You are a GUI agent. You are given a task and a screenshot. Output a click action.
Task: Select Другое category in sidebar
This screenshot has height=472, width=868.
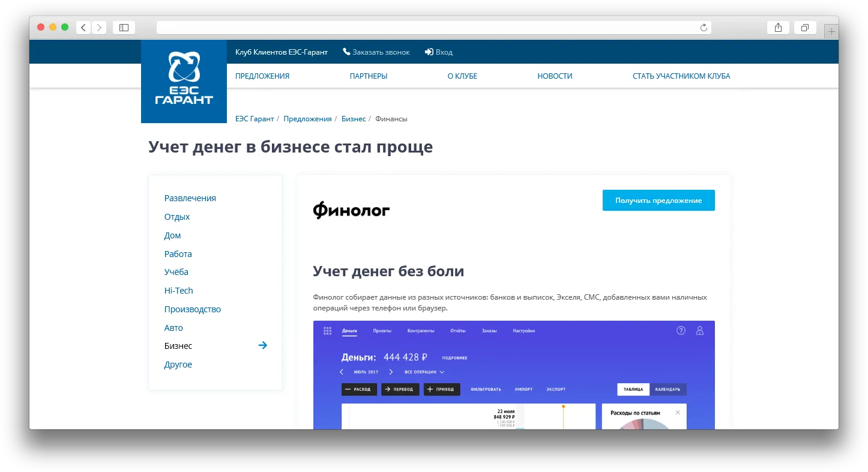178,365
